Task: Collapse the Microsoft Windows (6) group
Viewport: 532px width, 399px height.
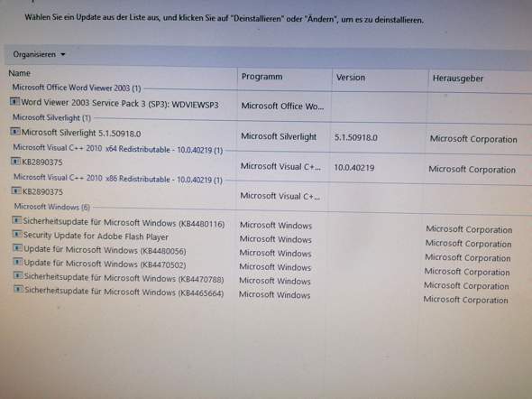Action: point(52,207)
